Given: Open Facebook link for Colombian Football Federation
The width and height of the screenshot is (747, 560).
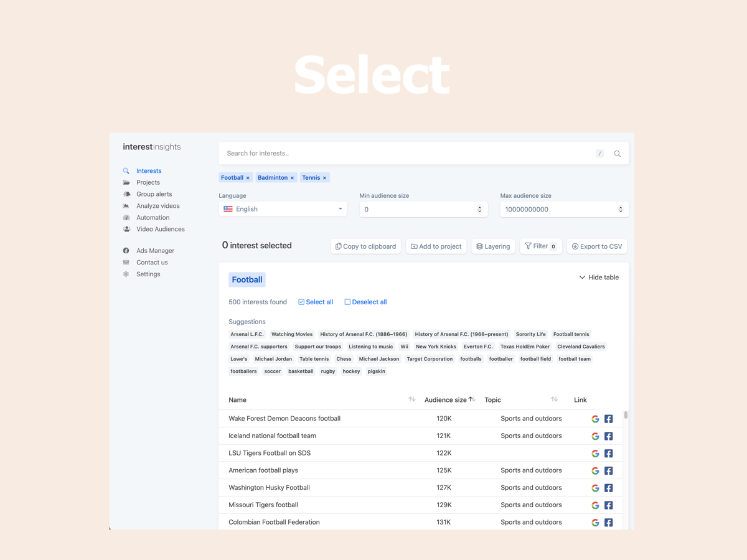Looking at the screenshot, I should (x=609, y=523).
